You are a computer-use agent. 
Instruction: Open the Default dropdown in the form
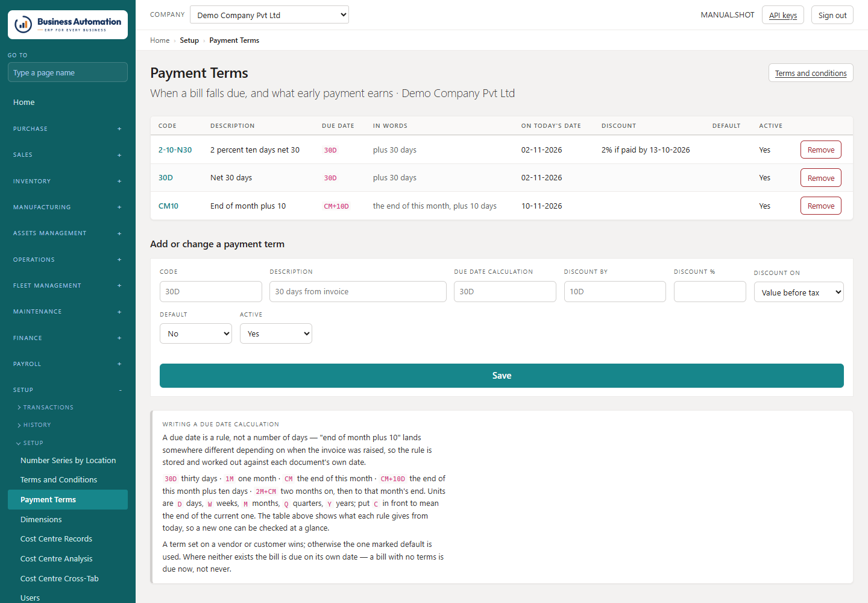point(196,333)
